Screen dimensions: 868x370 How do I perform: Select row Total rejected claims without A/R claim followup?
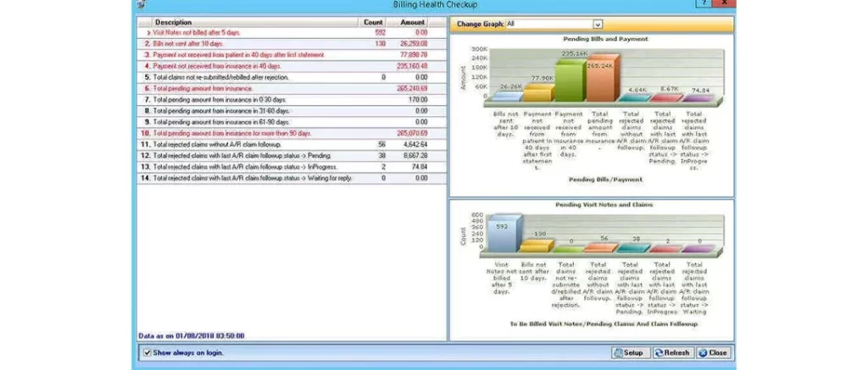(292, 144)
